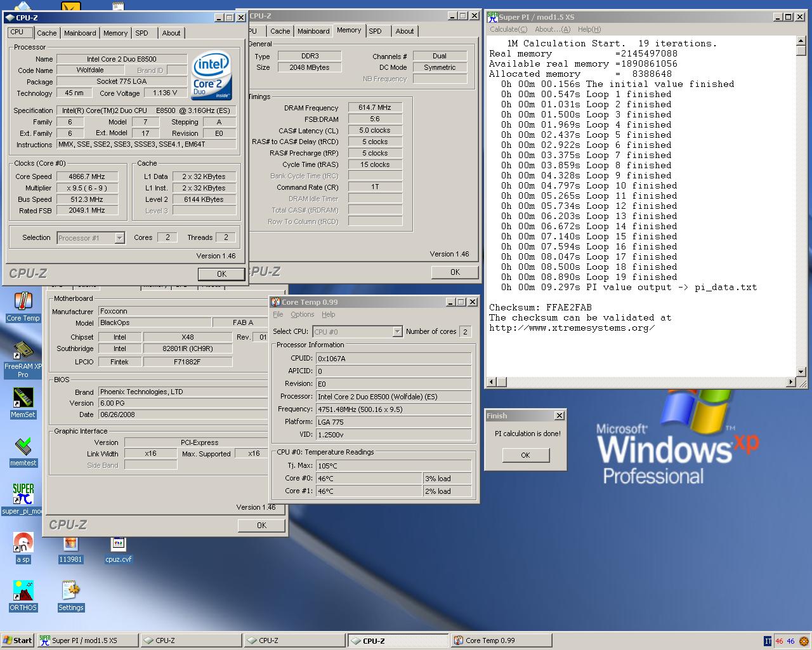Click OK in the CPU-Z Mainboard window
The image size is (812, 650).
[x=261, y=525]
